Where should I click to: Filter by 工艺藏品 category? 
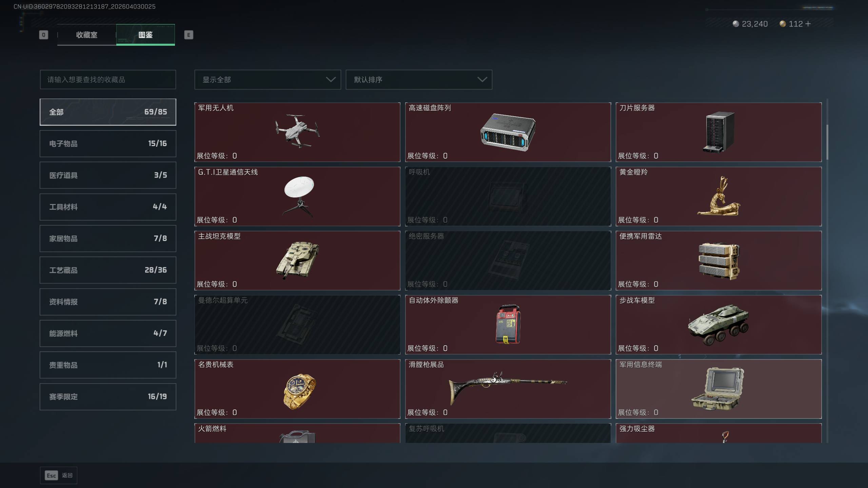pyautogui.click(x=108, y=270)
